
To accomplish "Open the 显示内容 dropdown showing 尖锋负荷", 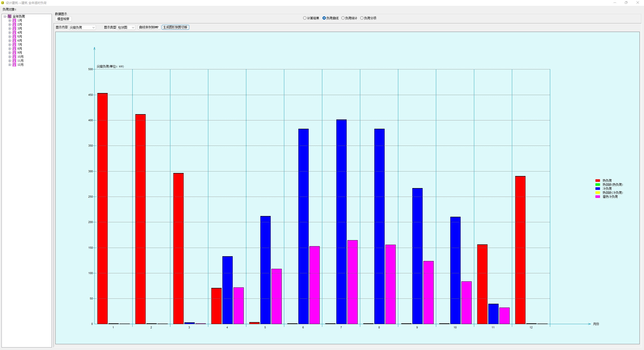I will pos(82,27).
